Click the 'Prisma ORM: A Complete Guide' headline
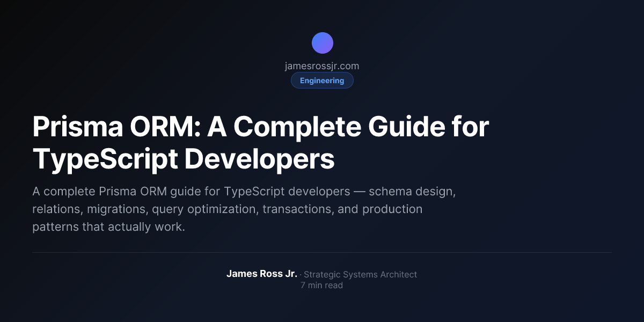 coord(260,143)
